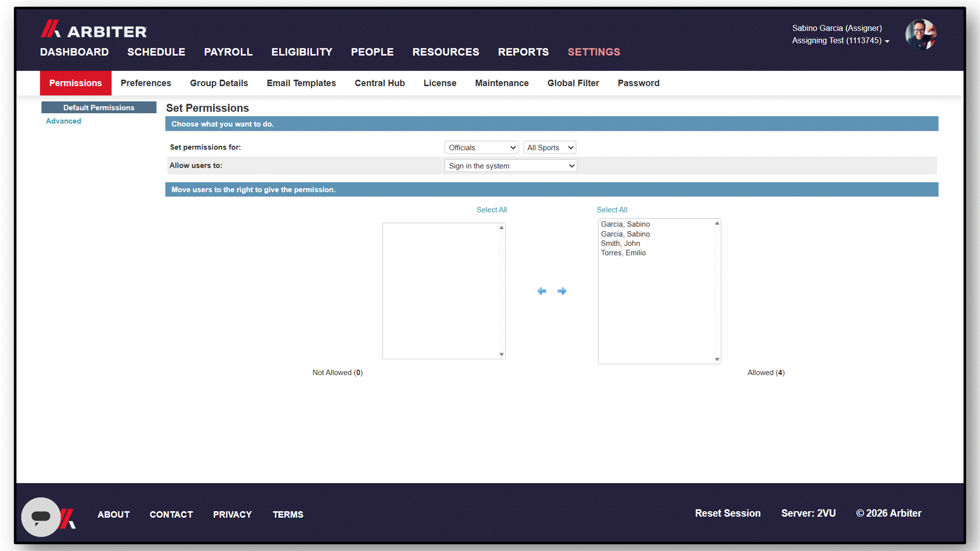Click the Sabino Garcia (Assigner) user name
Image resolution: width=980 pixels, height=551 pixels.
(837, 28)
